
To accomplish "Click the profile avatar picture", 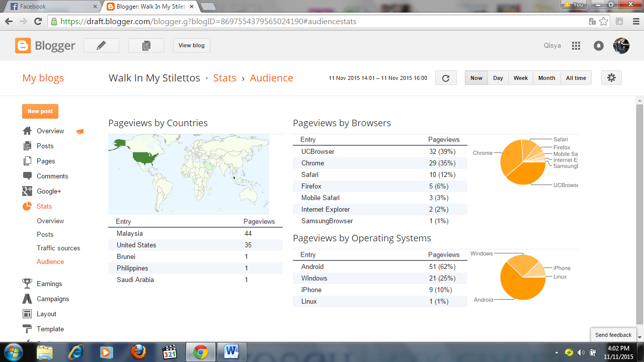I will click(x=621, y=45).
